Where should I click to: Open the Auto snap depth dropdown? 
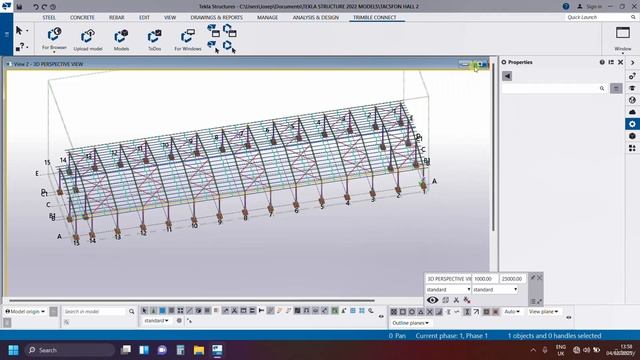[x=512, y=311]
